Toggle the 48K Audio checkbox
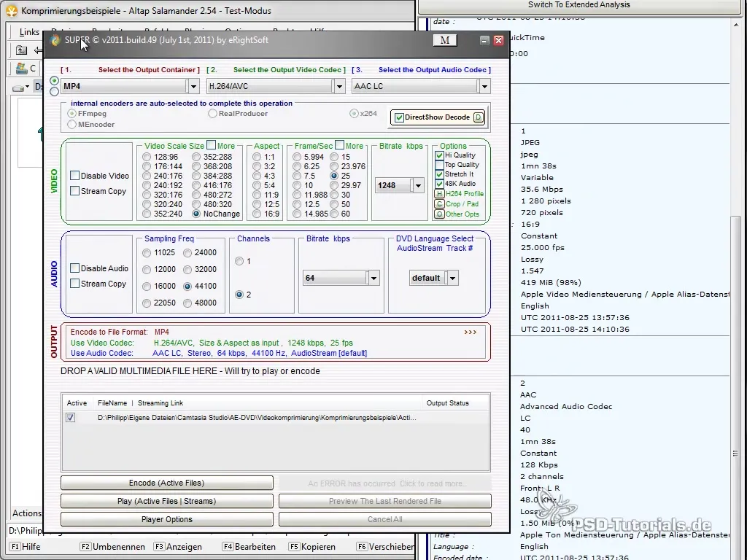 [439, 184]
